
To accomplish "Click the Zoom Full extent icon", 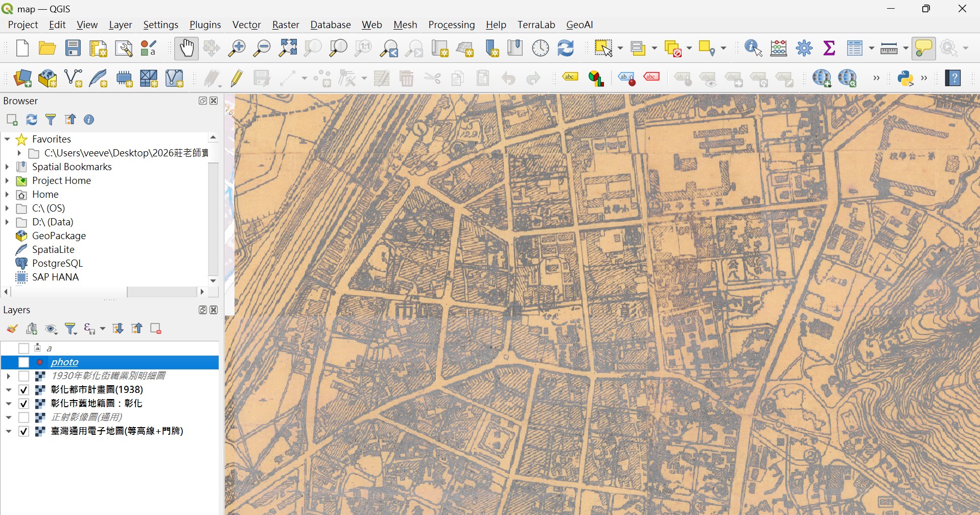I will click(288, 48).
